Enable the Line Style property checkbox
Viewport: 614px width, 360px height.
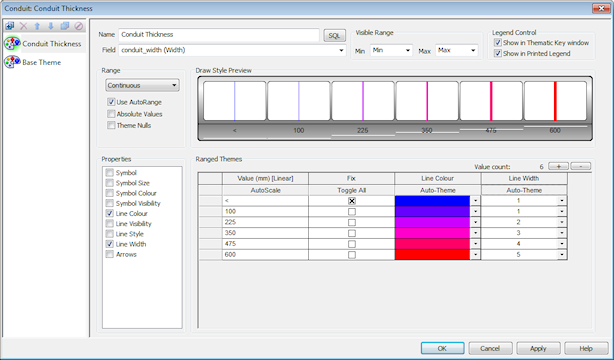[x=110, y=234]
